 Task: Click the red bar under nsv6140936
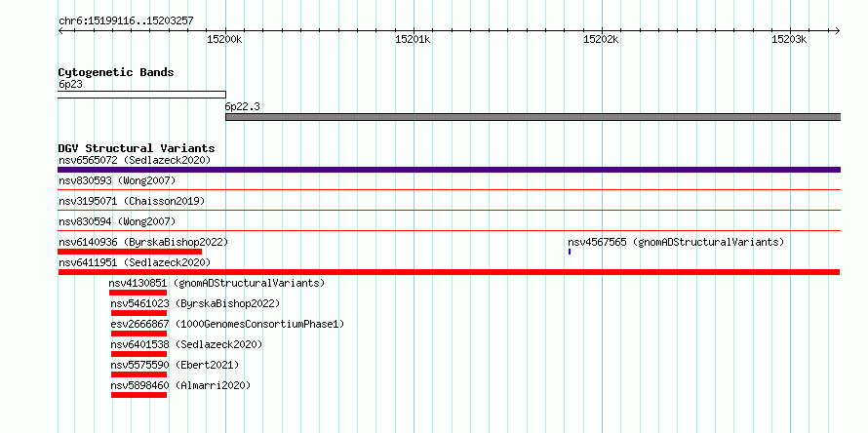pyautogui.click(x=130, y=252)
